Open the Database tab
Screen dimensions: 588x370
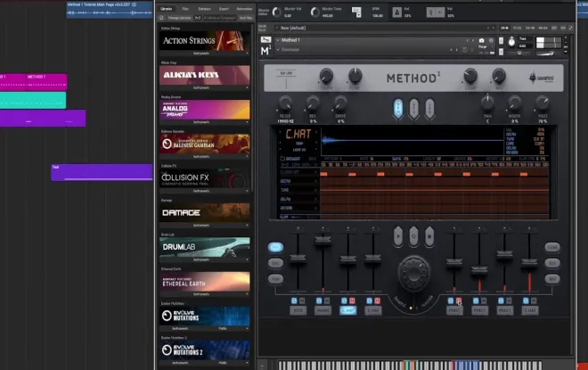click(204, 9)
